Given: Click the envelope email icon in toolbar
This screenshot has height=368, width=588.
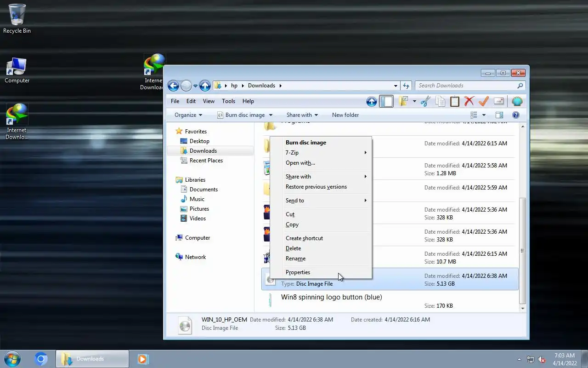Looking at the screenshot, I should pyautogui.click(x=498, y=102).
